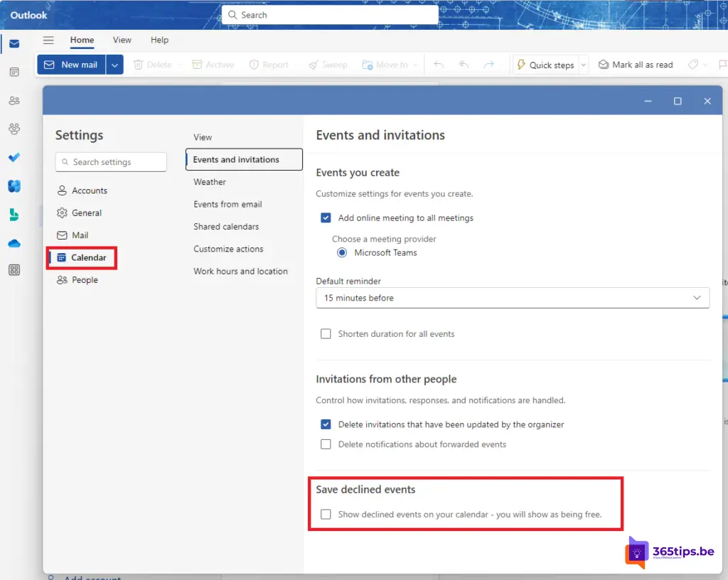Expand the Default reminder dropdown
Image resolution: width=728 pixels, height=580 pixels.
(512, 298)
